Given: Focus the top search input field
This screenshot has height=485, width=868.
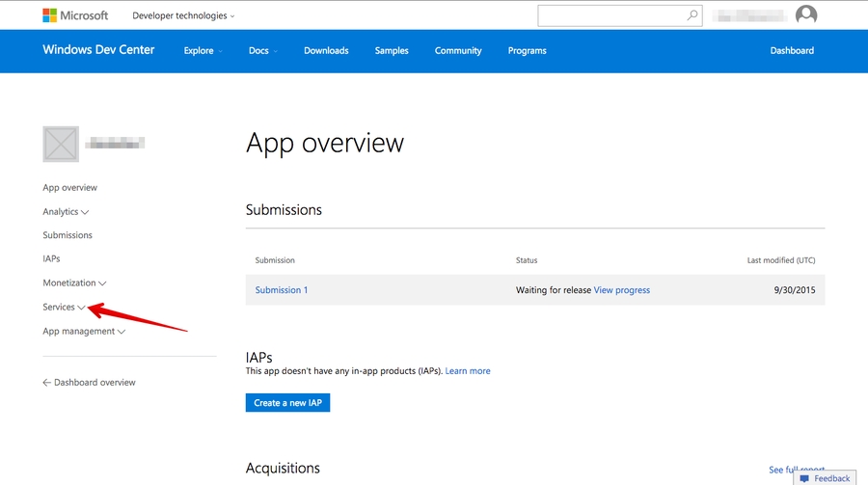Looking at the screenshot, I should [612, 15].
